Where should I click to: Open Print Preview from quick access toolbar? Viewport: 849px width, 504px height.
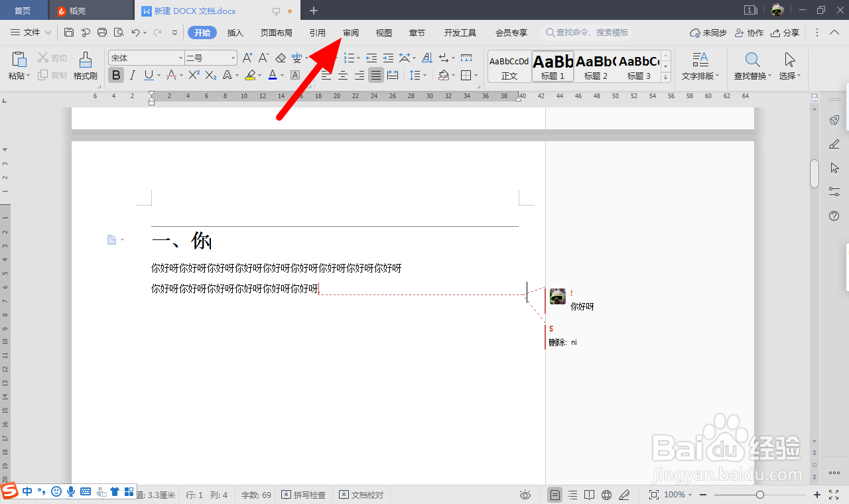click(x=119, y=32)
